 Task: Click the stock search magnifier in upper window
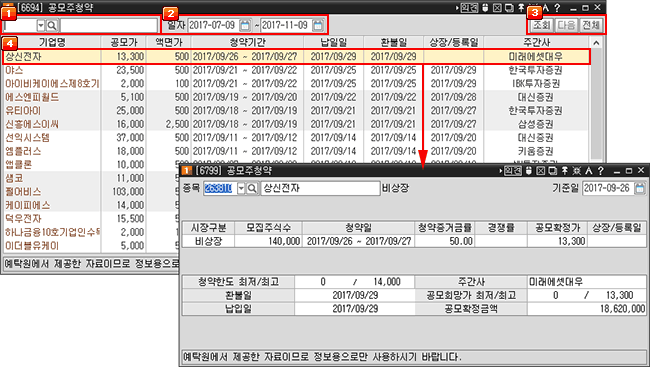tap(52, 26)
